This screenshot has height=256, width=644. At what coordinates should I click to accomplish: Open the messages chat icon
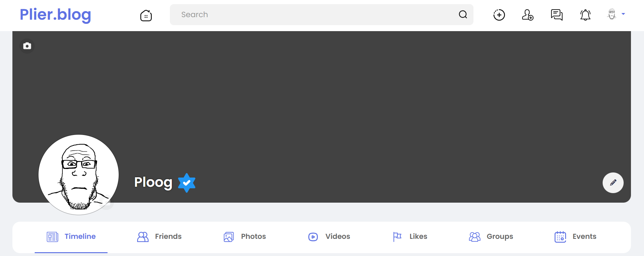click(x=556, y=15)
